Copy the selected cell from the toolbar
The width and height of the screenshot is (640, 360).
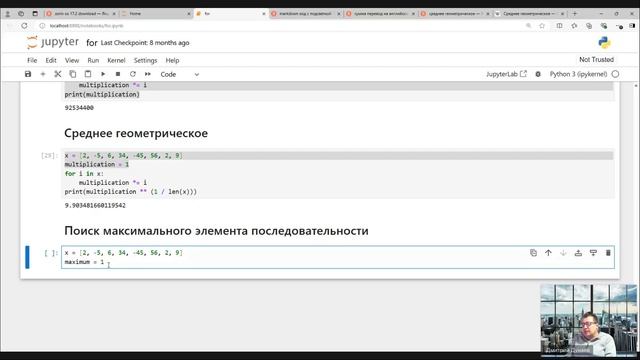(73, 74)
